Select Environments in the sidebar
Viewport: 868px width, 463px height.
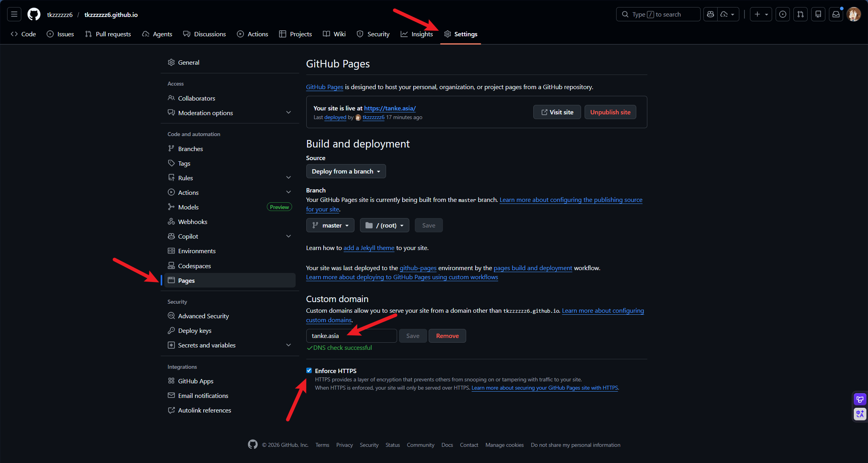pyautogui.click(x=197, y=251)
